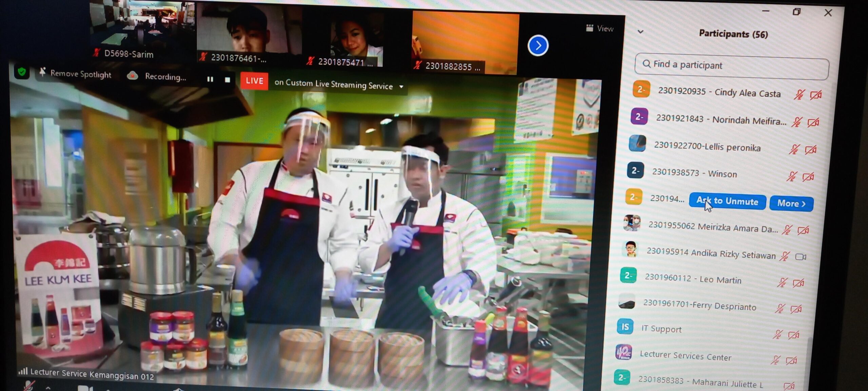The height and width of the screenshot is (391, 868).
Task: Click Lecturer Services Center logo avatar
Action: (624, 352)
